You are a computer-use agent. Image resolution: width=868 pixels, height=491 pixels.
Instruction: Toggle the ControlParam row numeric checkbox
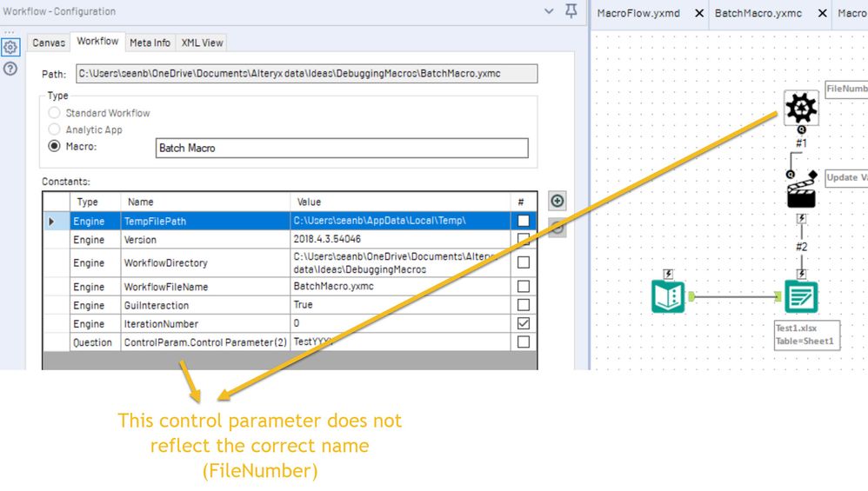point(523,342)
